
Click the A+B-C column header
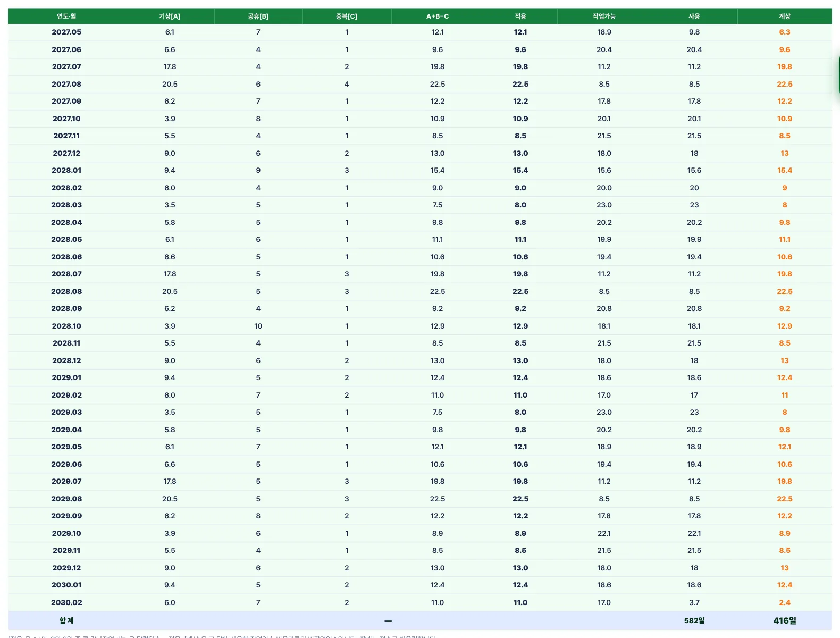tap(438, 16)
